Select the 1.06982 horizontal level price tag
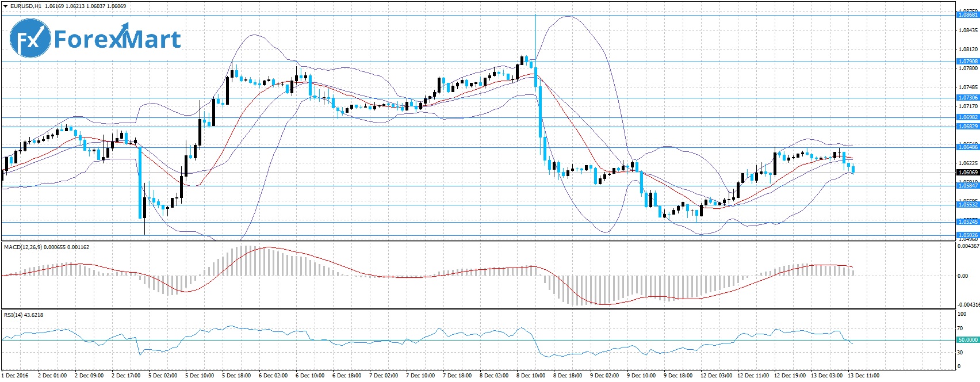The width and height of the screenshot is (980, 382). (x=967, y=117)
